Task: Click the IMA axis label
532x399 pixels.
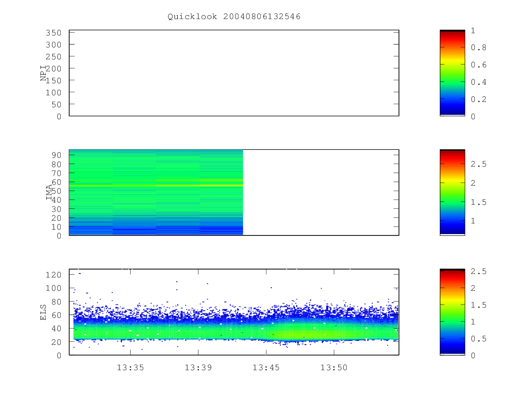Action: 49,192
